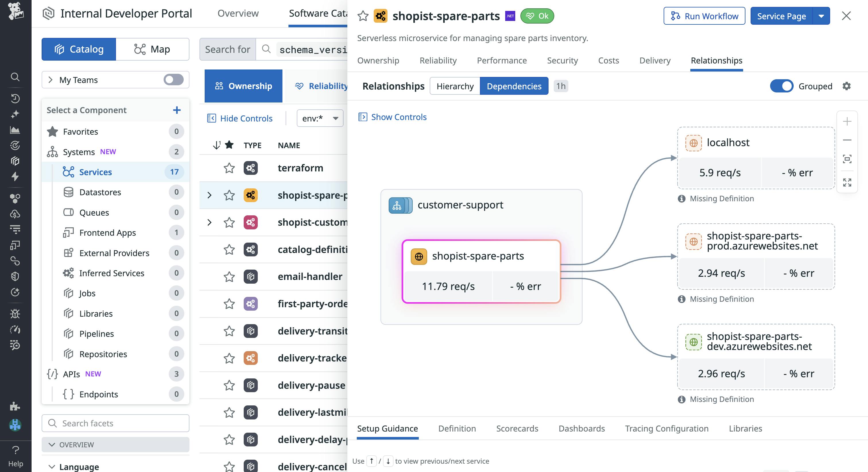The image size is (868, 472).
Task: Click the Help icon at the sidebar bottom
Action: [15, 450]
